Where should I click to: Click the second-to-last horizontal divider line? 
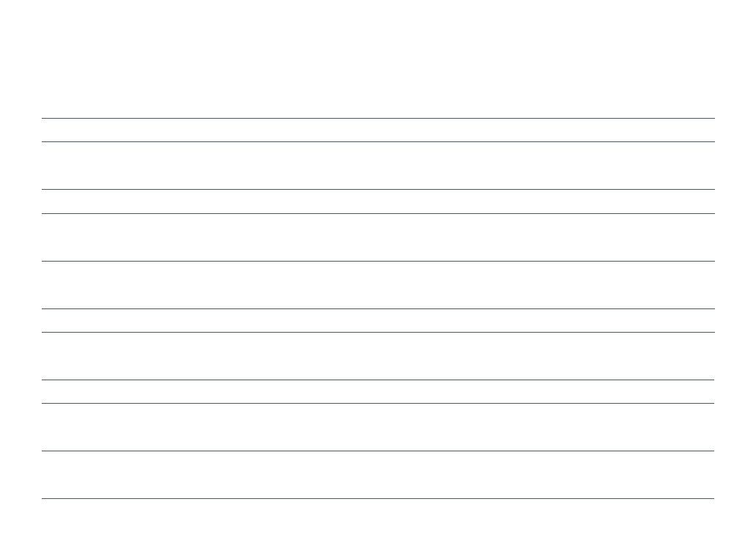pyautogui.click(x=378, y=451)
